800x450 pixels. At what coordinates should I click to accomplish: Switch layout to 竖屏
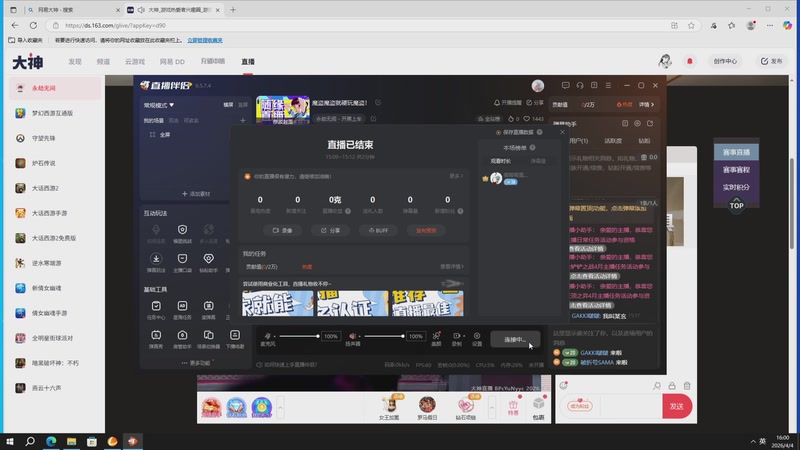pyautogui.click(x=243, y=105)
